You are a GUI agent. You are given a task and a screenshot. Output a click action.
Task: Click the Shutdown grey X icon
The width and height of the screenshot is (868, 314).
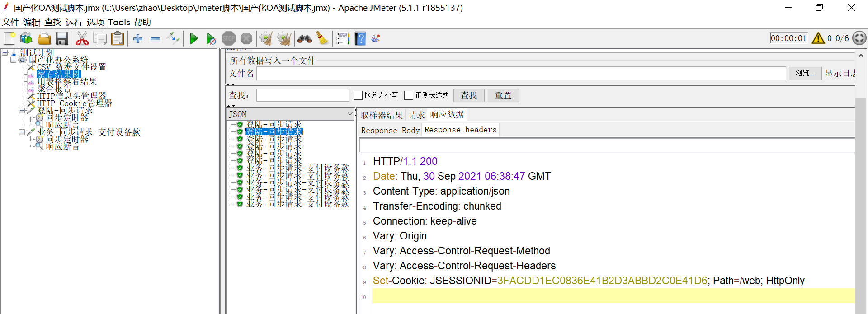(246, 38)
